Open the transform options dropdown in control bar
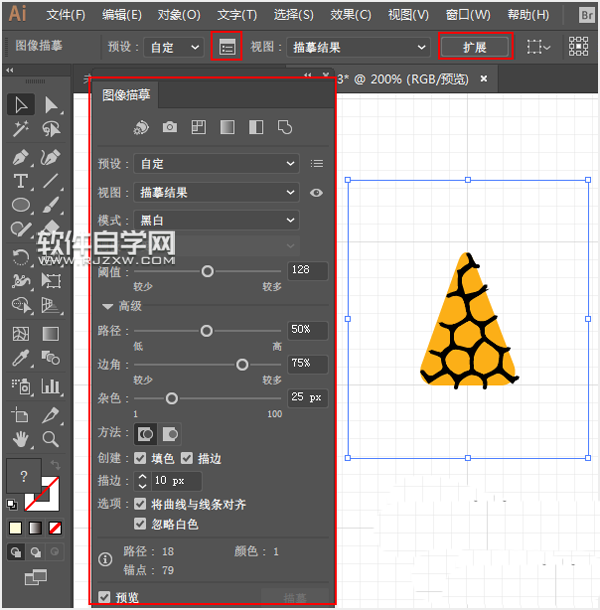Image resolution: width=600 pixels, height=610 pixels. click(539, 47)
